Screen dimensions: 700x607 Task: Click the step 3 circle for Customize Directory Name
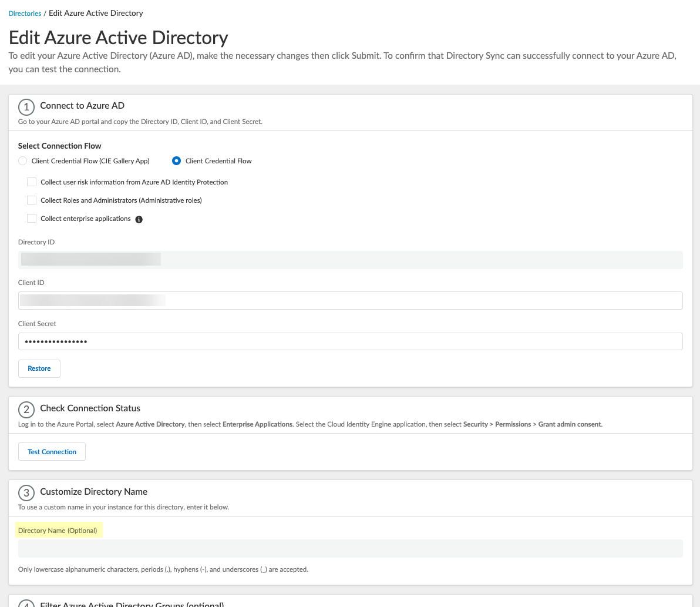[x=26, y=492]
